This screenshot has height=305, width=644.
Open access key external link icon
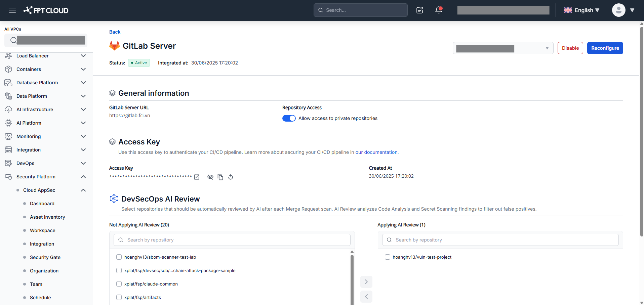click(197, 177)
